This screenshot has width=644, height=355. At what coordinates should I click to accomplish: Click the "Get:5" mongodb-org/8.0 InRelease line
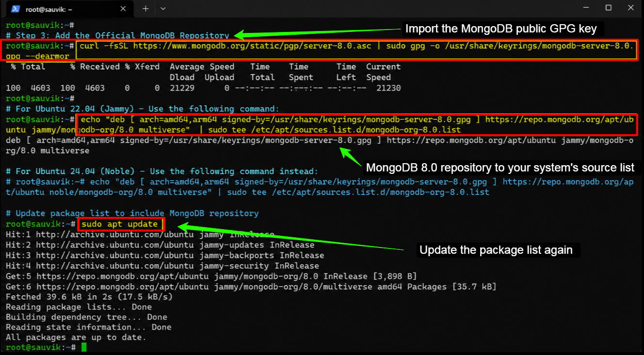point(211,277)
